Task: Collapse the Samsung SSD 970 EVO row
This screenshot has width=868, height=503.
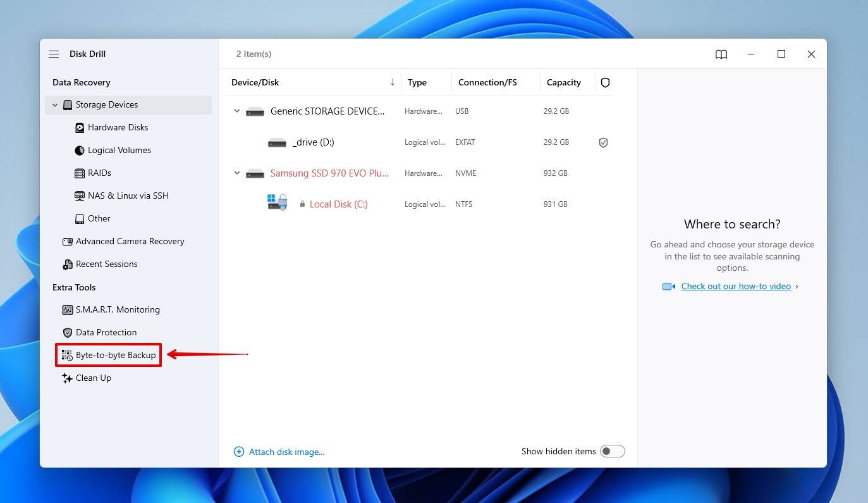Action: (237, 173)
